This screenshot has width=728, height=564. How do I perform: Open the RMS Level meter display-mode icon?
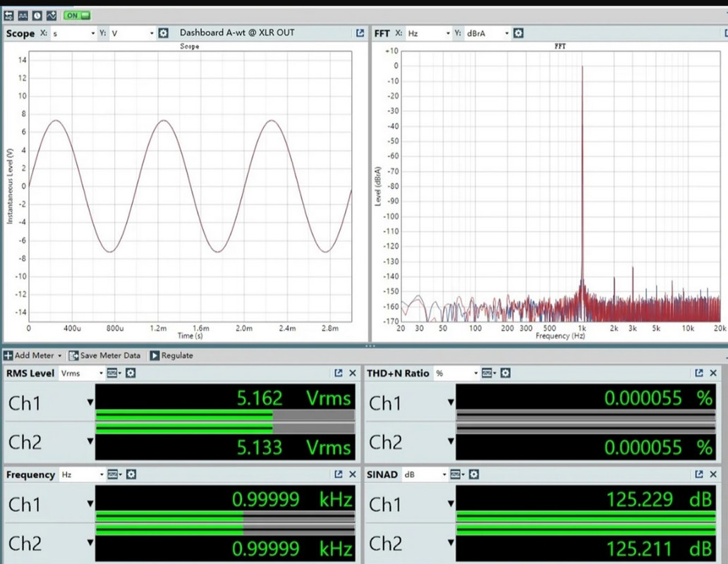click(114, 373)
